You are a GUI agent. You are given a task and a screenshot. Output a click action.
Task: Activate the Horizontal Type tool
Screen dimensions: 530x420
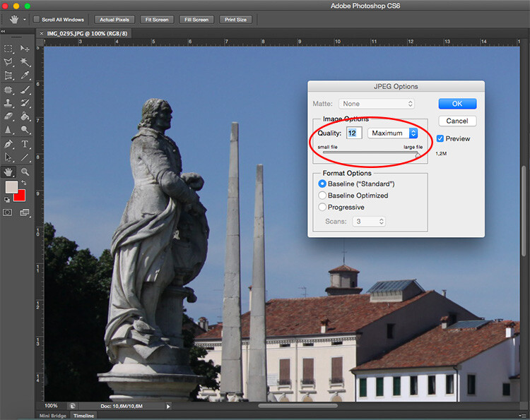pos(25,144)
